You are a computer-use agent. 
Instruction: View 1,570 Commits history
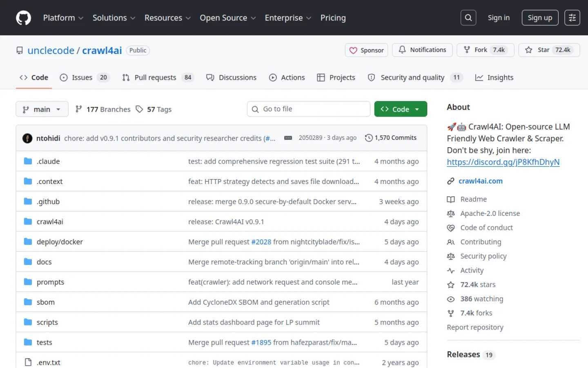(391, 138)
